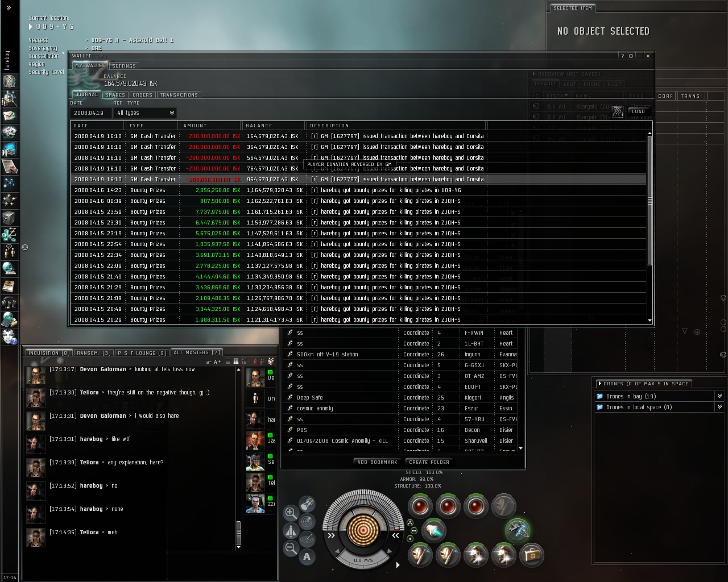Image resolution: width=728 pixels, height=582 pixels.
Task: Sort journal by the Amount column header
Action: click(210, 126)
